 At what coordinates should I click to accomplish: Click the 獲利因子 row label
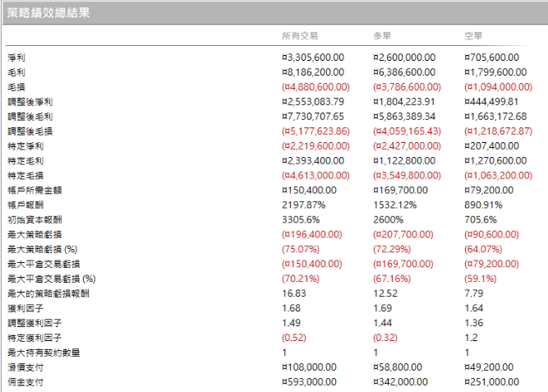pos(21,308)
